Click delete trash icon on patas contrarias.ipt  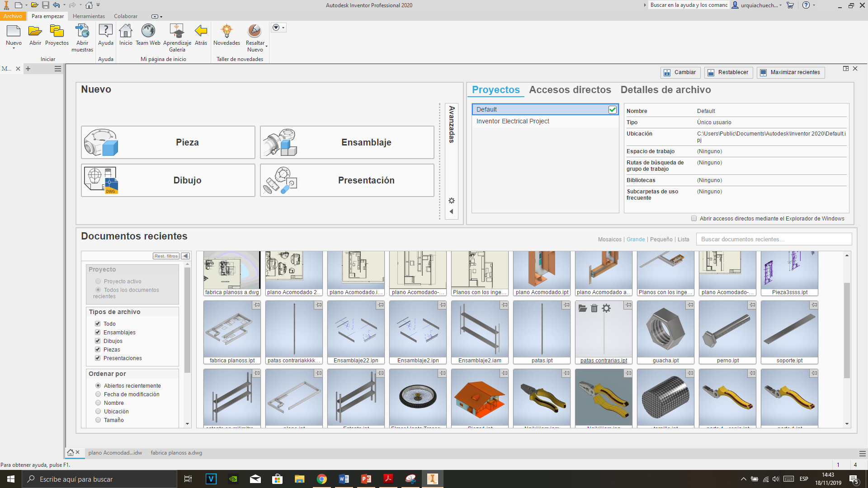tap(594, 308)
